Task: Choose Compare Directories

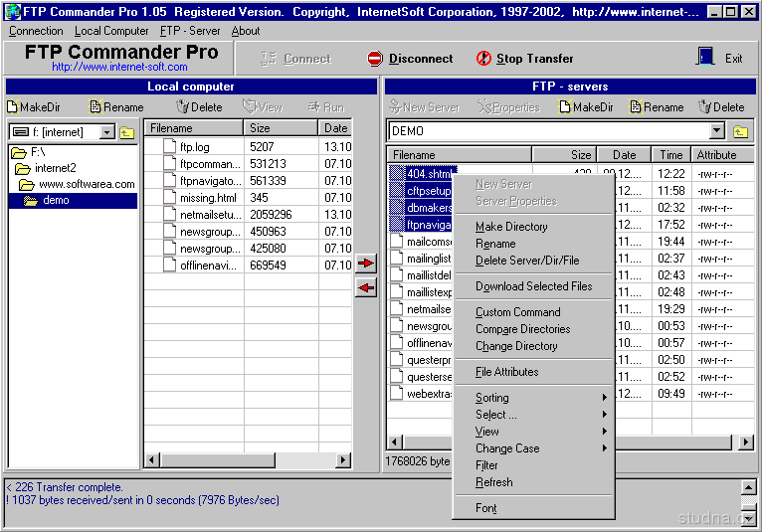Action: (533, 329)
